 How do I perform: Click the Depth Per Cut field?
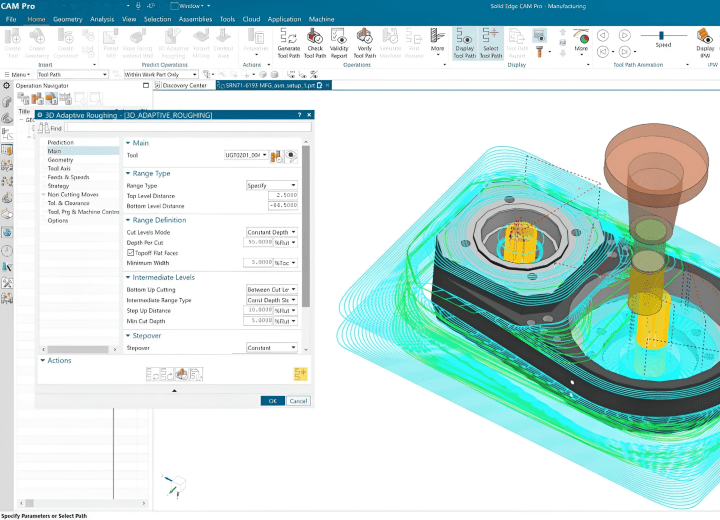(258, 242)
